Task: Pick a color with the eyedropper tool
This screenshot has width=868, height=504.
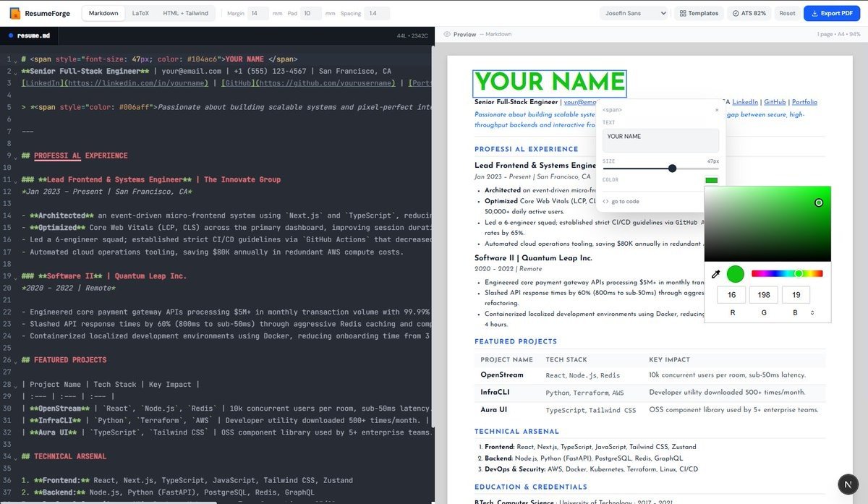Action: pyautogui.click(x=716, y=274)
